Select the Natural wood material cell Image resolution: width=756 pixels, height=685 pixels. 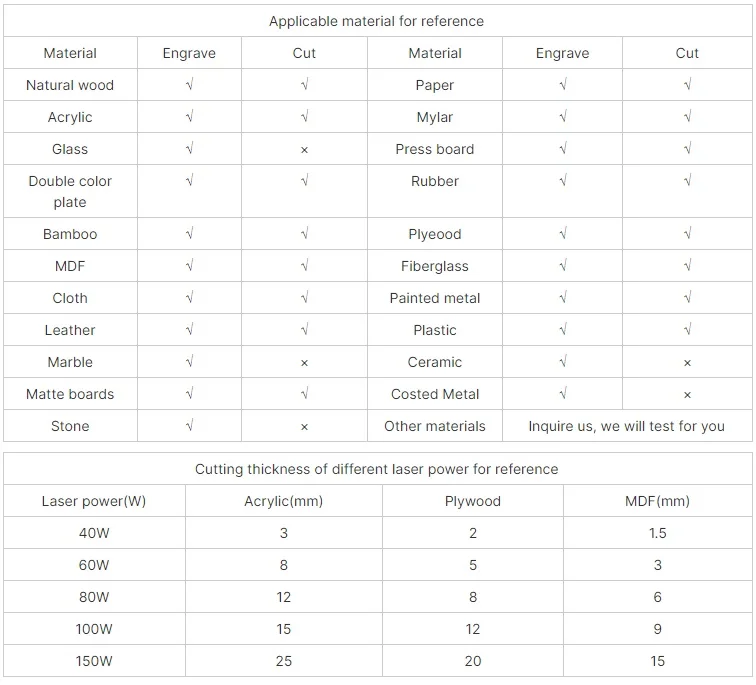click(70, 85)
